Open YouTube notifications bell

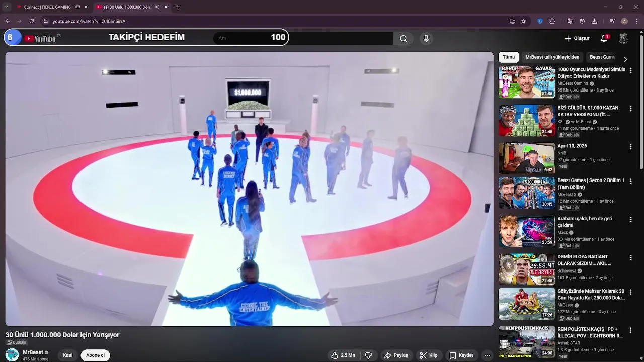point(604,38)
